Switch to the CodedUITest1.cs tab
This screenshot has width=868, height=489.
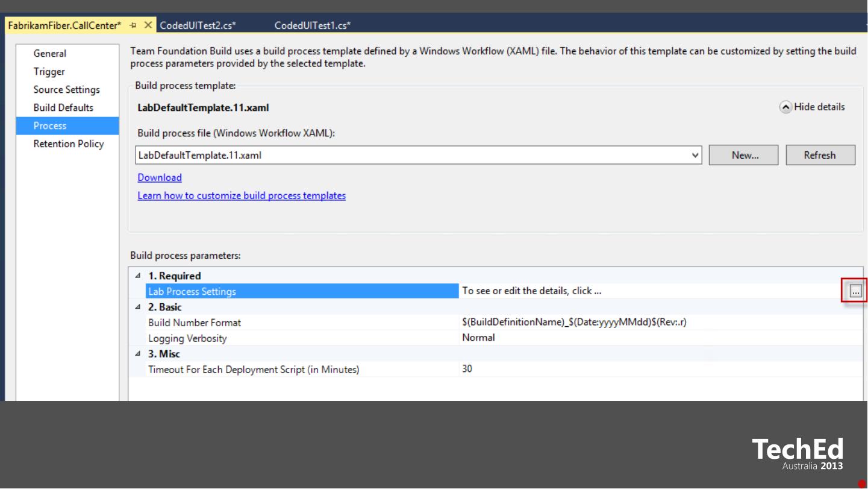pos(312,25)
